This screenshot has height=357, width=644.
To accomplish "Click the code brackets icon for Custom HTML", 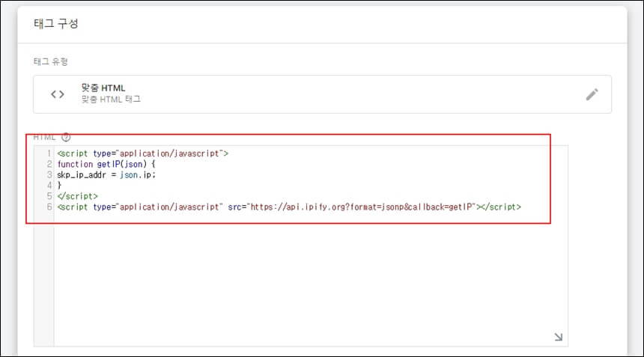I will click(x=58, y=94).
